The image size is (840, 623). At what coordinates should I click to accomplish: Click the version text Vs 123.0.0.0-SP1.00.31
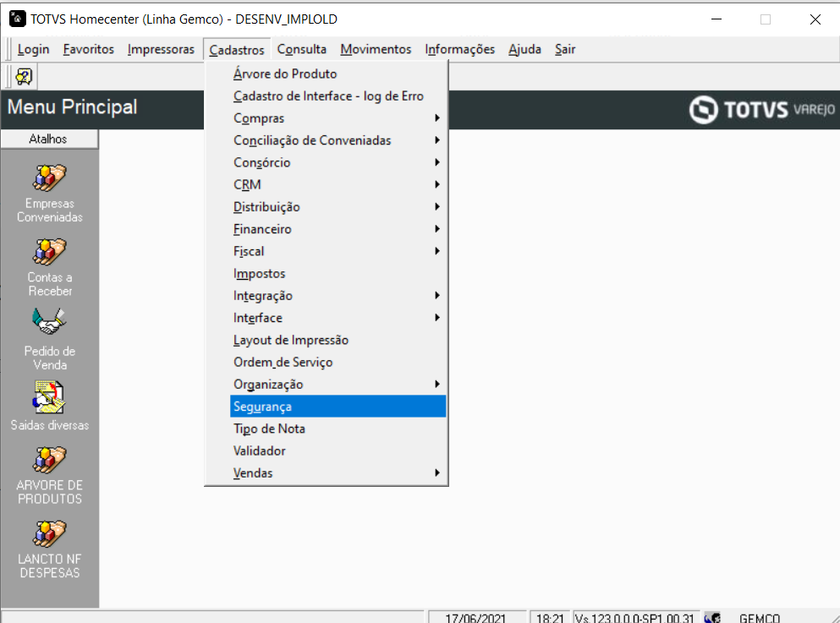tap(634, 618)
